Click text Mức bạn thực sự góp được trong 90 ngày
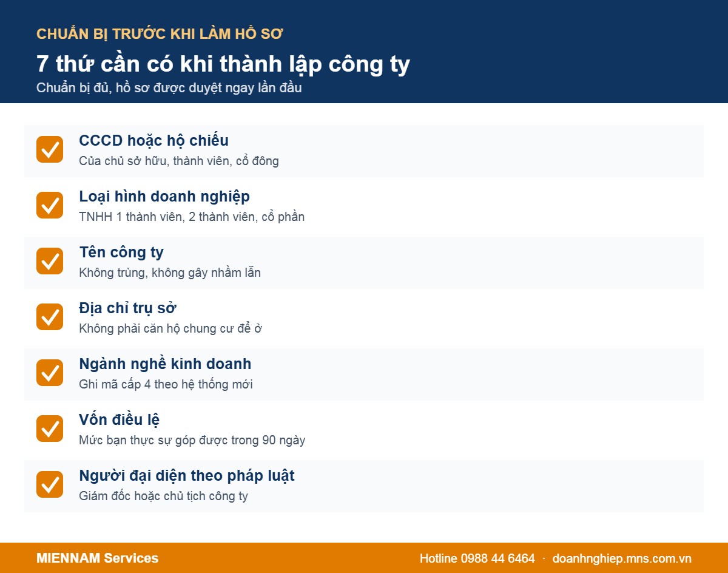Screen dimensions: 728x573 pyautogui.click(x=192, y=441)
